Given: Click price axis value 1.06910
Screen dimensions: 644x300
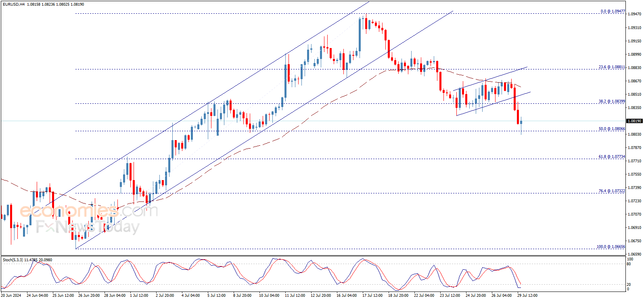Looking at the screenshot, I should pos(635,228).
